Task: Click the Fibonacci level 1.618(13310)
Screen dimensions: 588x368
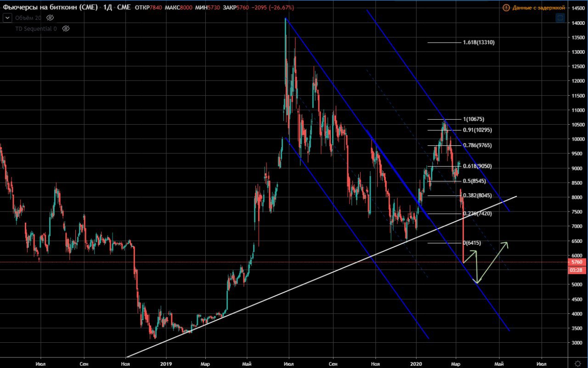Action: tap(479, 42)
